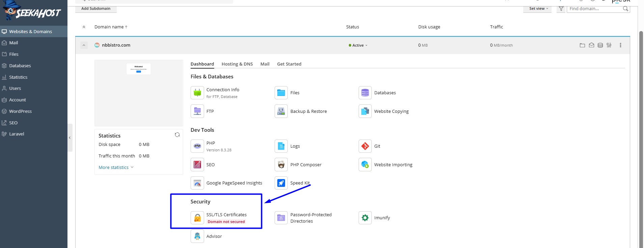This screenshot has height=248, width=644.
Task: Click the Add Subdomain button
Action: tap(96, 9)
